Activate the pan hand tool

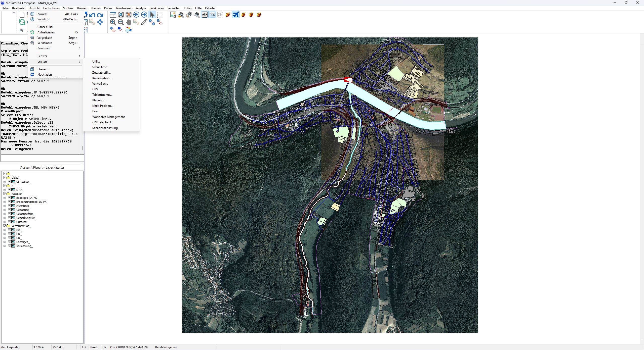129,22
